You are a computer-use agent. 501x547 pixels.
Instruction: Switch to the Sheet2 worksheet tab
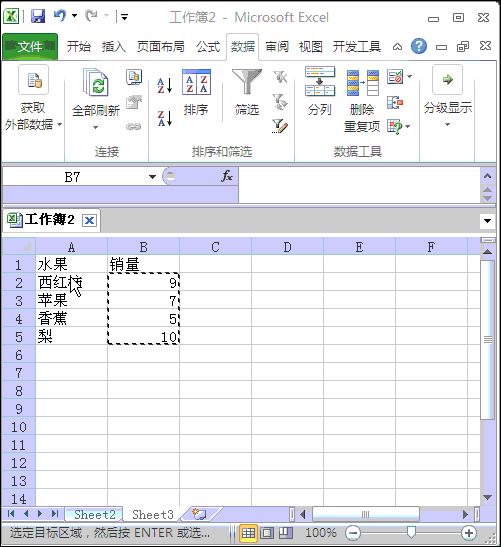coord(95,515)
